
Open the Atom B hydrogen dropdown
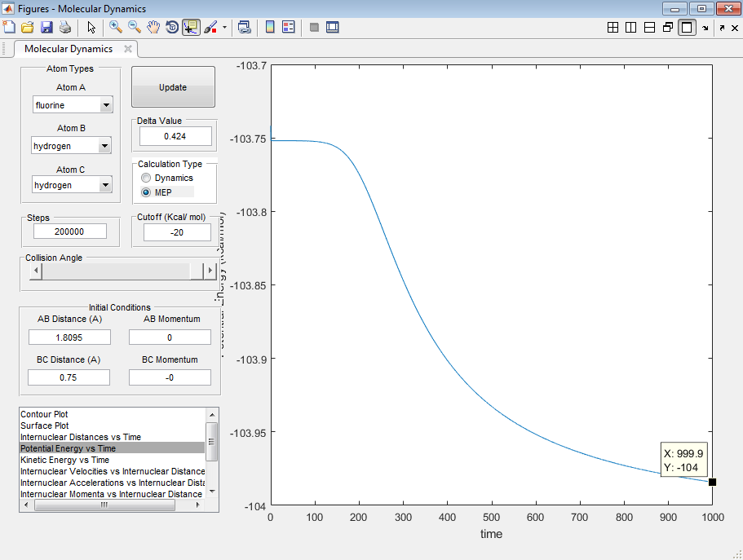click(104, 146)
